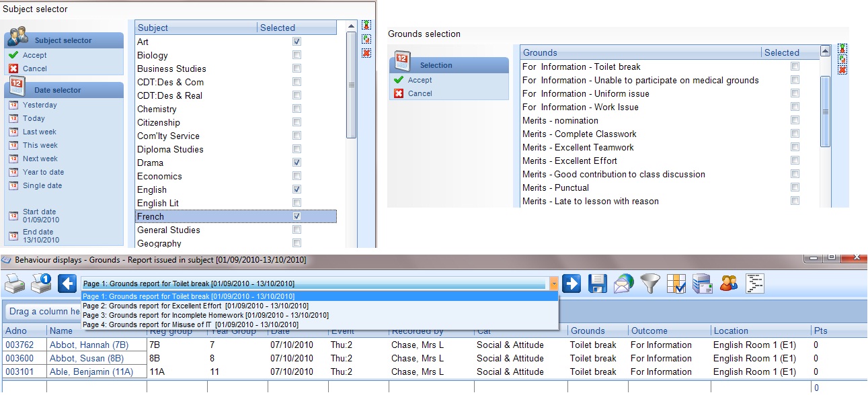The width and height of the screenshot is (868, 395).
Task: Click the calendar icon next to Today
Action: [x=13, y=118]
